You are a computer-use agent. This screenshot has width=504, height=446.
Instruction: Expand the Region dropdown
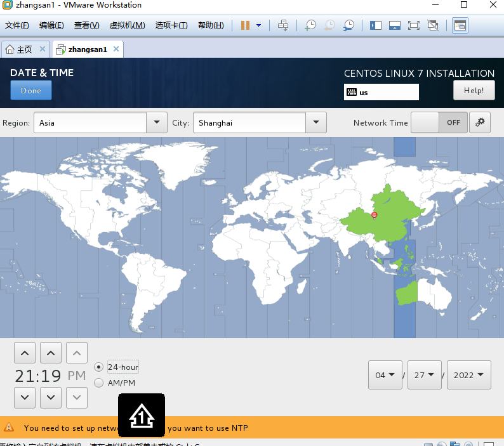(x=157, y=122)
